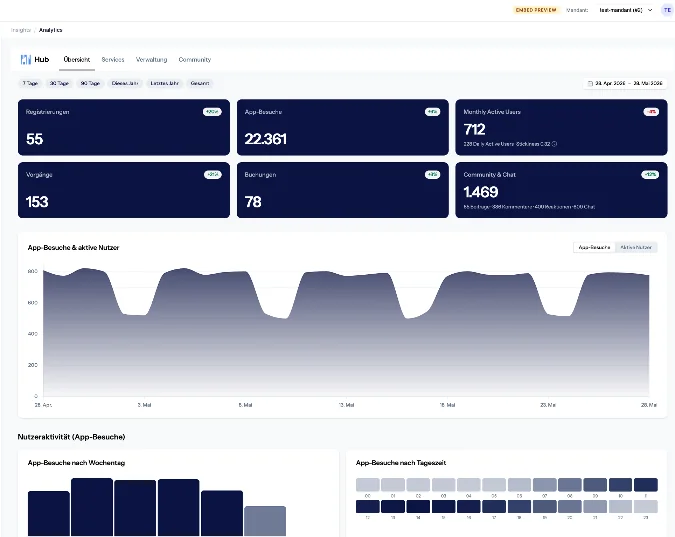Viewport: 675px width, 537px height.
Task: Click the 'App-Besuche & aktive Nutzer' chart title
Action: pyautogui.click(x=73, y=248)
